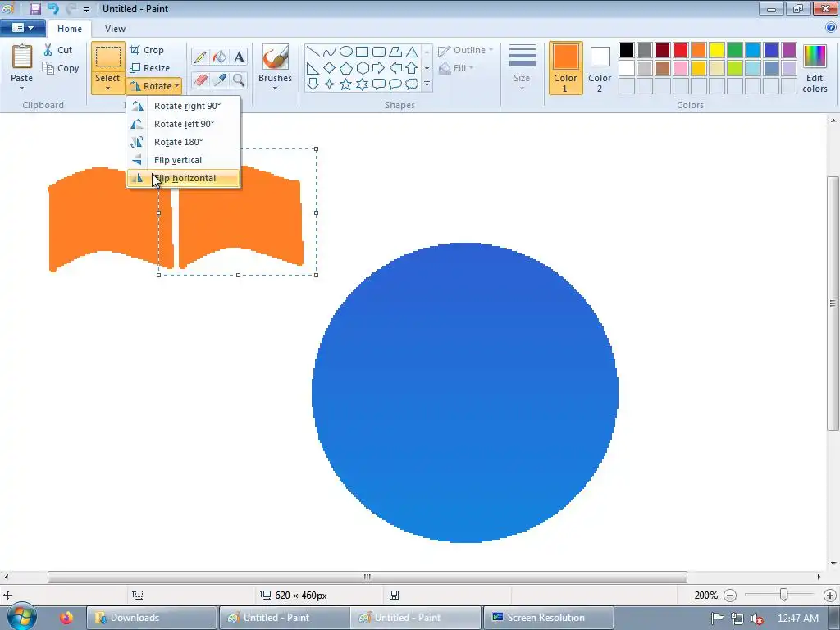Pick the black color swatch
840x630 pixels.
click(x=627, y=50)
